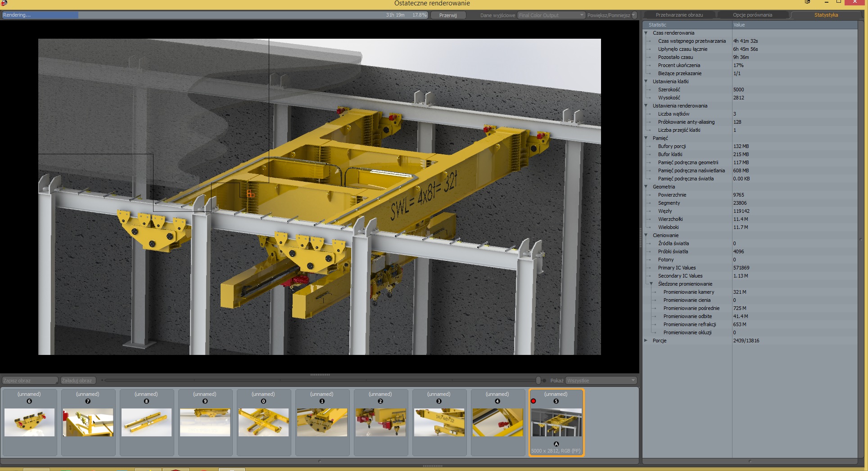Click the number 6 badge on first render

click(29, 401)
